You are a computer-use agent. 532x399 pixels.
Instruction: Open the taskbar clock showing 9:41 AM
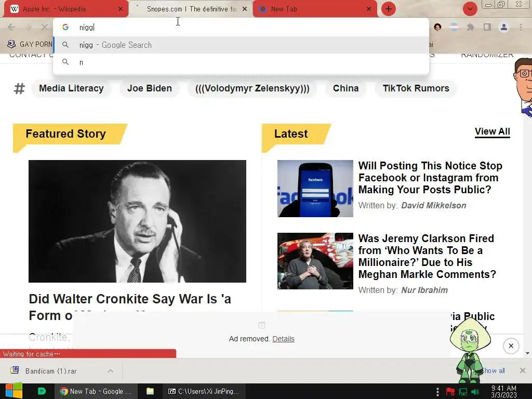(504, 392)
